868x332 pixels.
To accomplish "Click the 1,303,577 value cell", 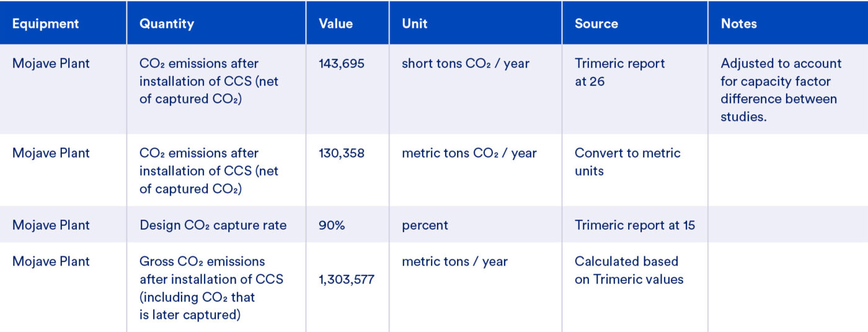I will [x=347, y=279].
